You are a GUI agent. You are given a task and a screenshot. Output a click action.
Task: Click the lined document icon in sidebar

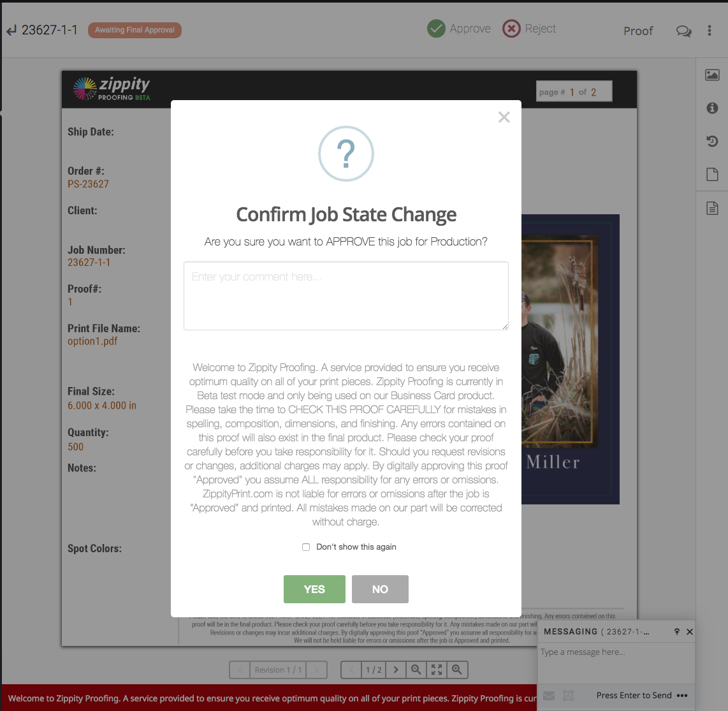712,208
